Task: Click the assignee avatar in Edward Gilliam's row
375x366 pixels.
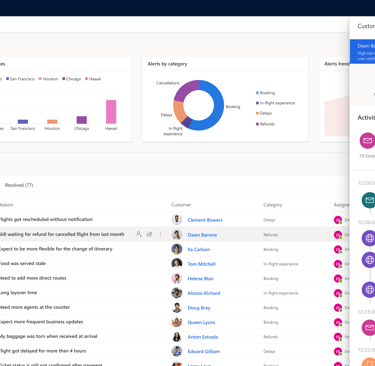Action: (x=338, y=352)
